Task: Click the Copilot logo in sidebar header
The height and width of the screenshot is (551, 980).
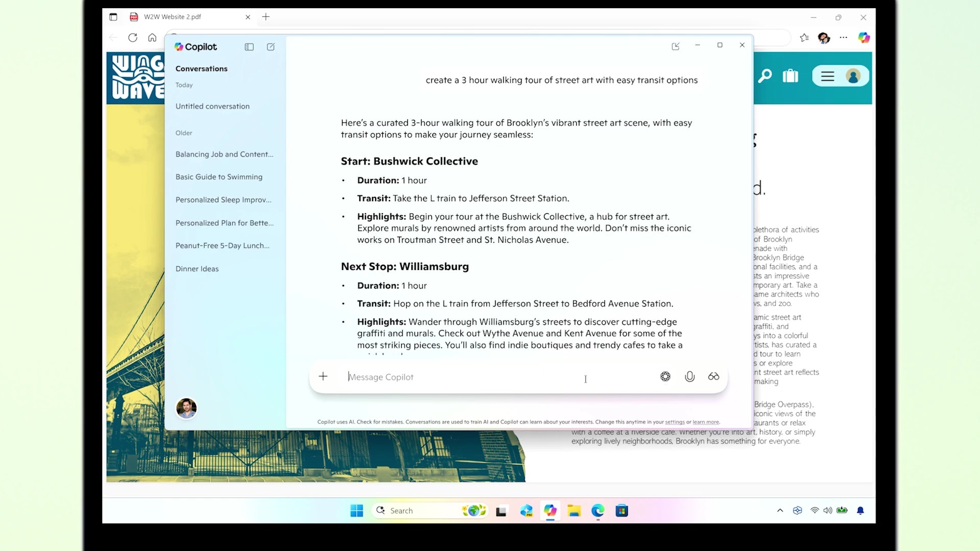Action: point(195,47)
